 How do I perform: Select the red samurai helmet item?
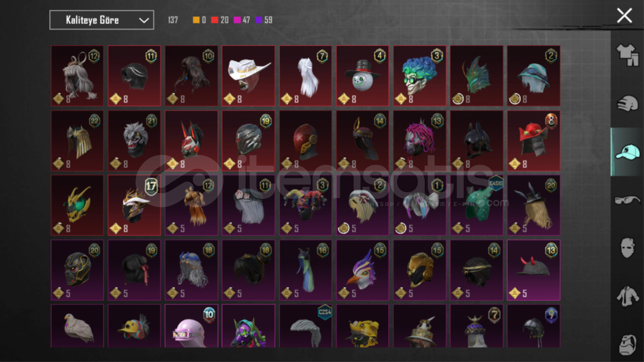(x=534, y=141)
